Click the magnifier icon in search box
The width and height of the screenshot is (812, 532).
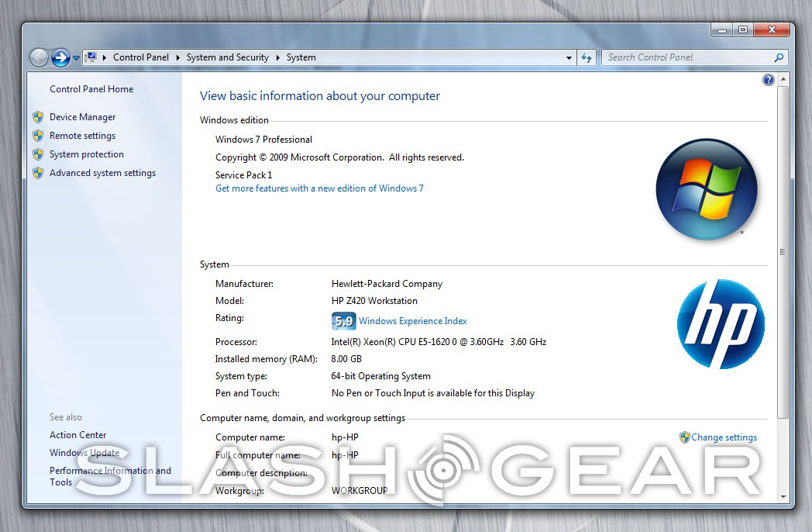pyautogui.click(x=779, y=57)
